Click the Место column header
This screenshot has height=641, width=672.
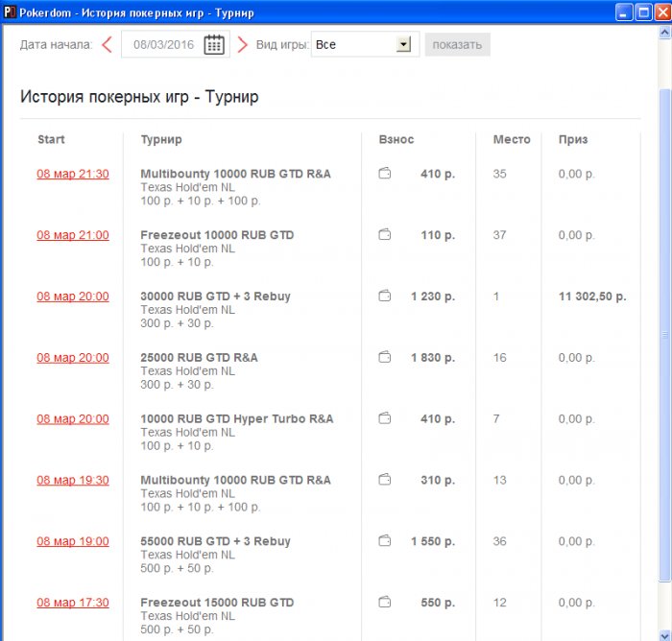(511, 139)
